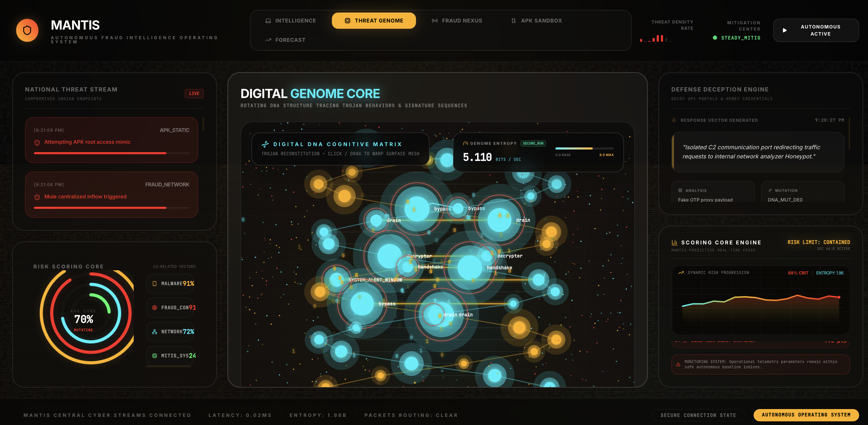Select the MALWARE 91% vector

(x=170, y=284)
